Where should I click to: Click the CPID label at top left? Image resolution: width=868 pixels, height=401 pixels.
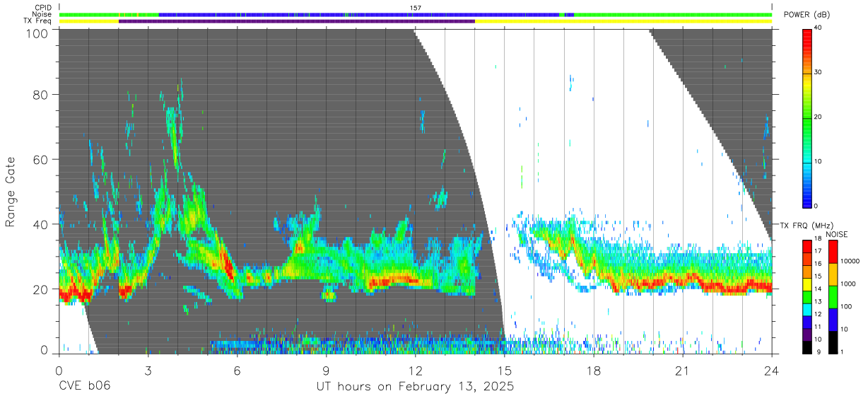tap(42, 8)
